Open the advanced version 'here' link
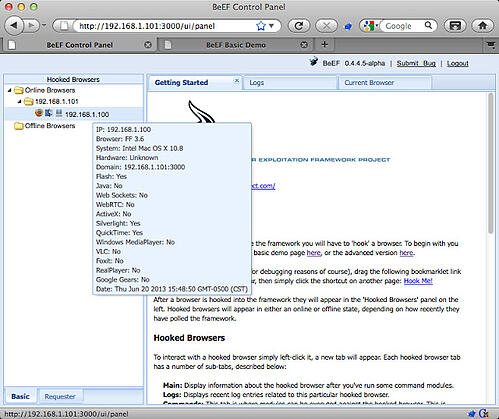 pos(406,253)
